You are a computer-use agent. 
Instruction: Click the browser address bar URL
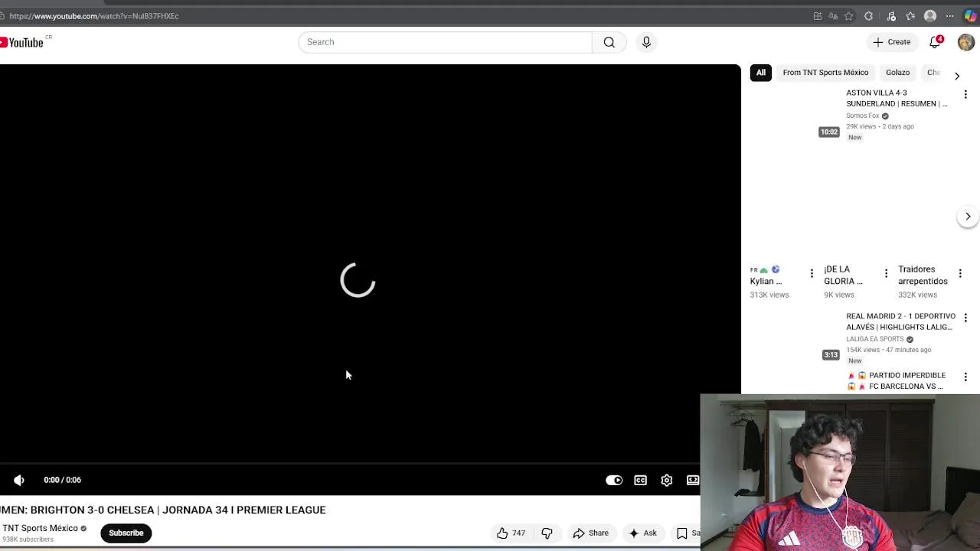[94, 16]
